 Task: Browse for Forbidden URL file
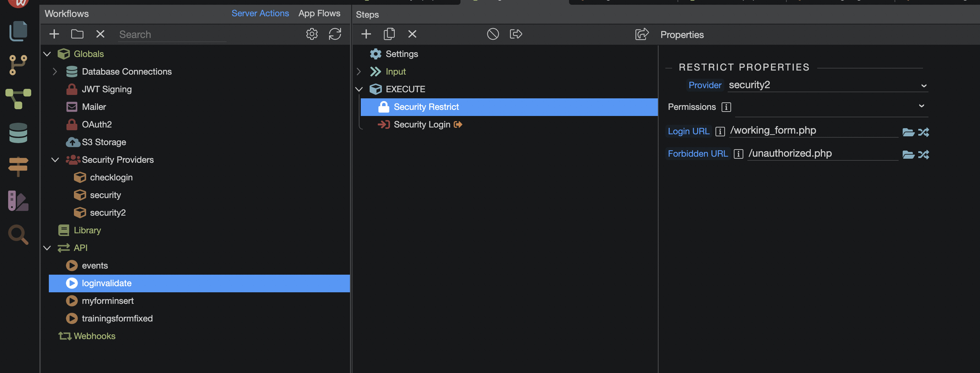tap(908, 155)
